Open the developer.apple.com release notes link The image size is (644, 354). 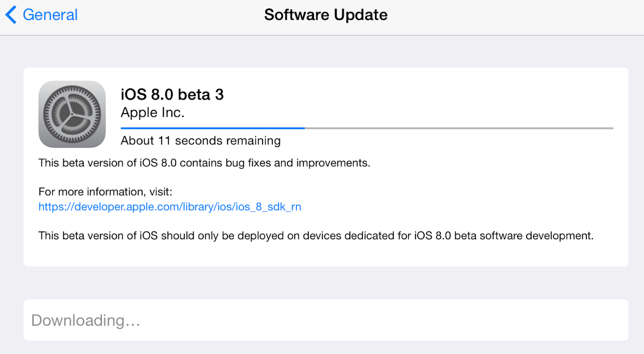(x=170, y=207)
